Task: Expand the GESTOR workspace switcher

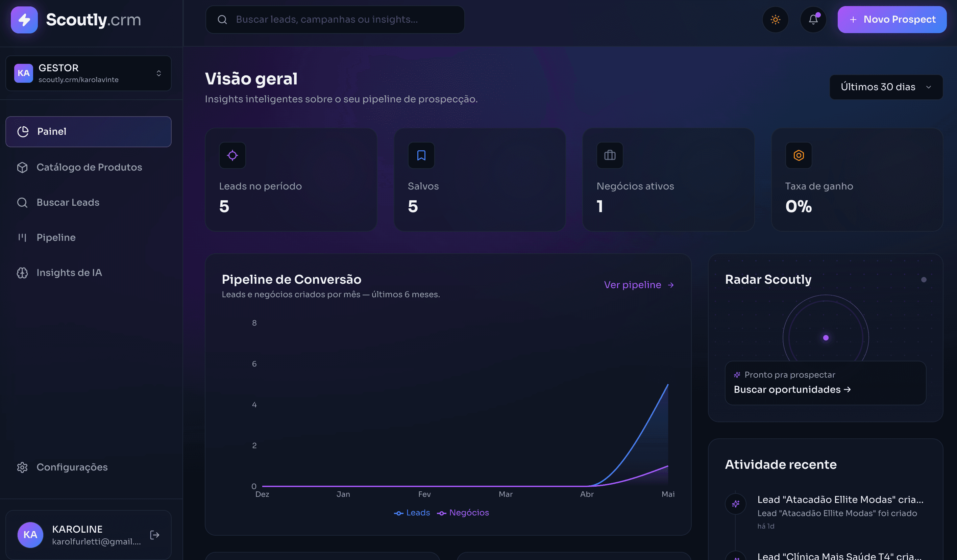Action: click(x=89, y=73)
